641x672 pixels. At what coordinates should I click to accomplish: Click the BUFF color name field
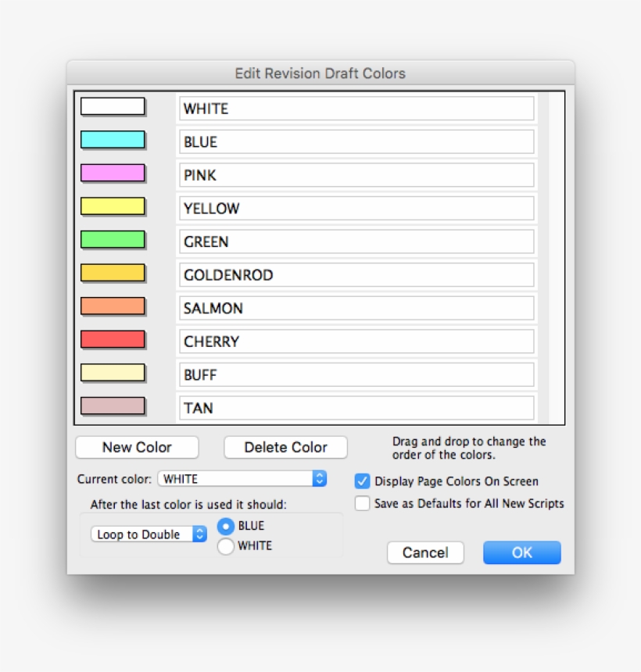pos(356,374)
